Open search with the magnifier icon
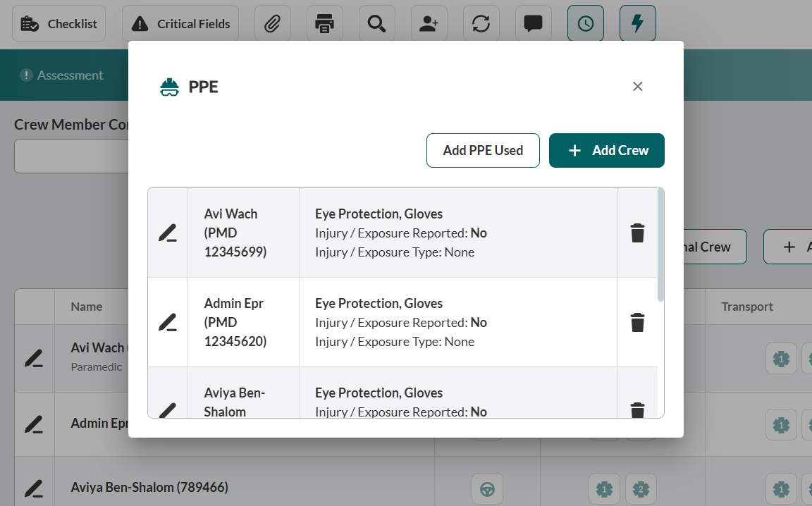The width and height of the screenshot is (812, 506). (376, 24)
